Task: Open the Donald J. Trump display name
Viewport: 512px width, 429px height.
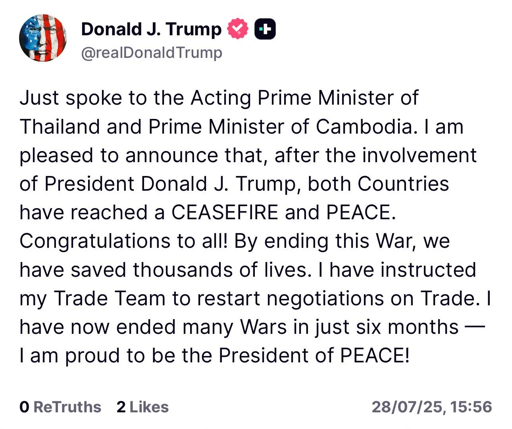Action: click(x=151, y=29)
